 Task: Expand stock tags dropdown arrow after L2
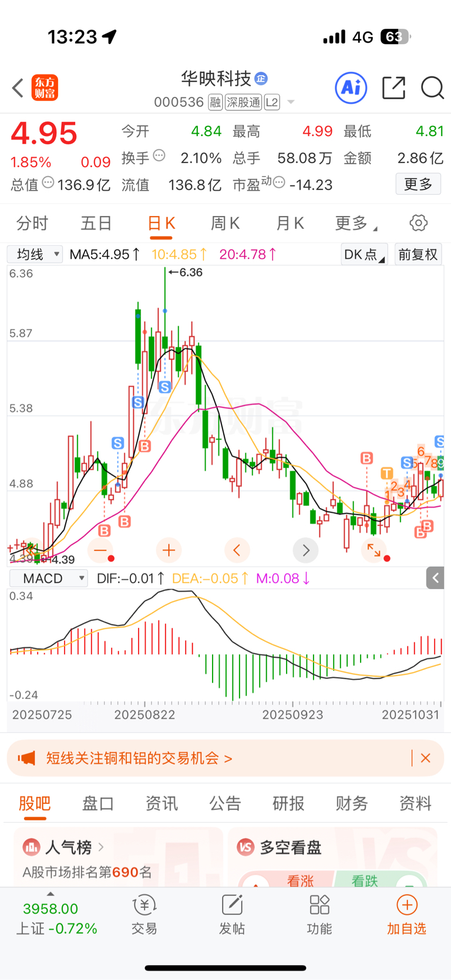[290, 103]
